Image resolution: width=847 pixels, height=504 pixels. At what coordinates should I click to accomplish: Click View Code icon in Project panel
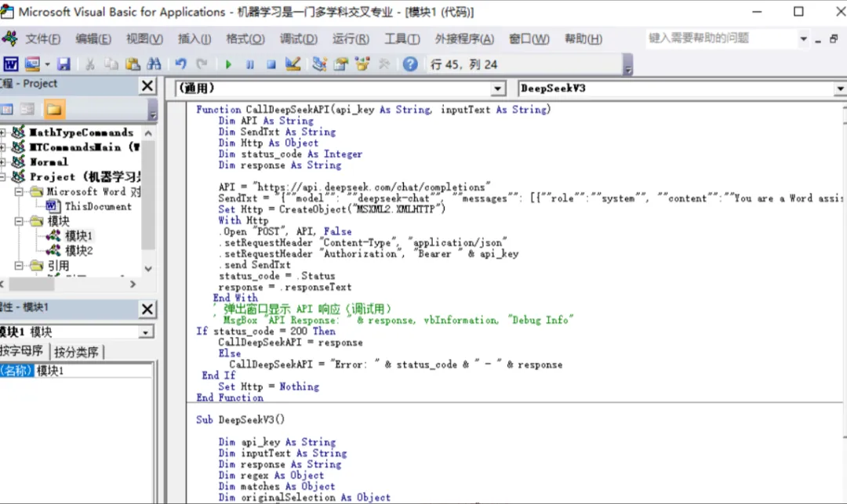[7, 110]
